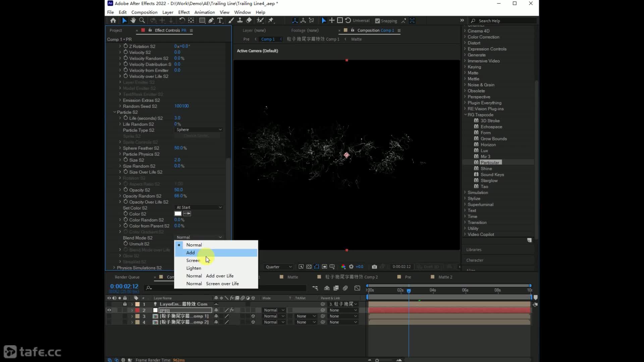Enable Motion Blur for the timeline
644x362 pixels.
click(345, 288)
